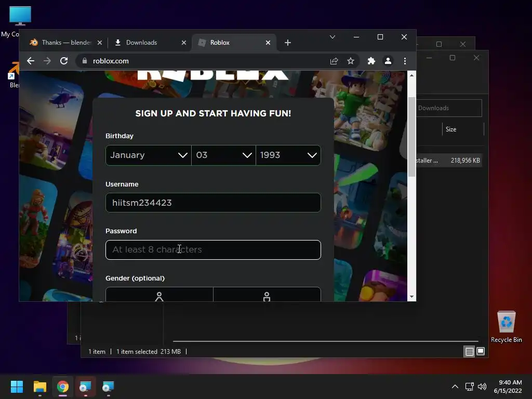Minimize the Chrome window

pyautogui.click(x=356, y=37)
